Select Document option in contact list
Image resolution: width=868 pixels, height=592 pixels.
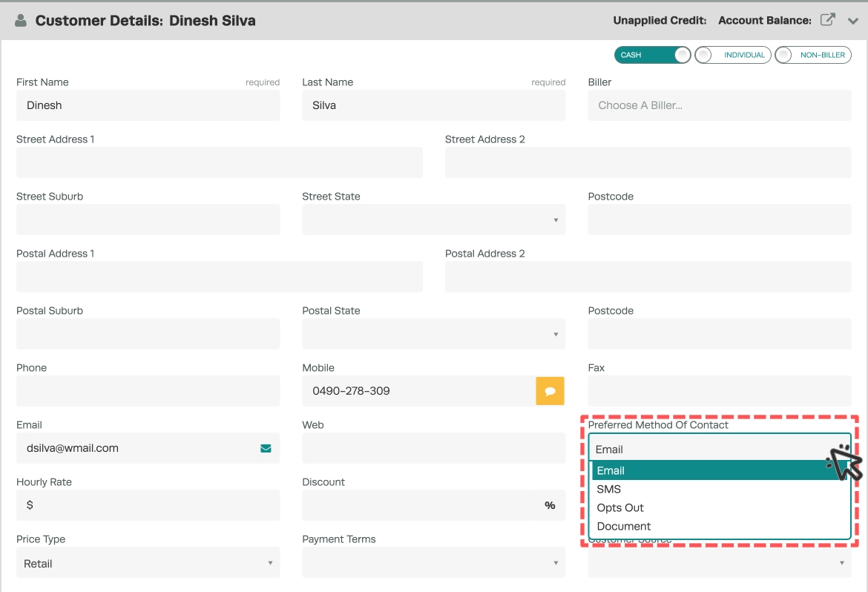point(720,526)
